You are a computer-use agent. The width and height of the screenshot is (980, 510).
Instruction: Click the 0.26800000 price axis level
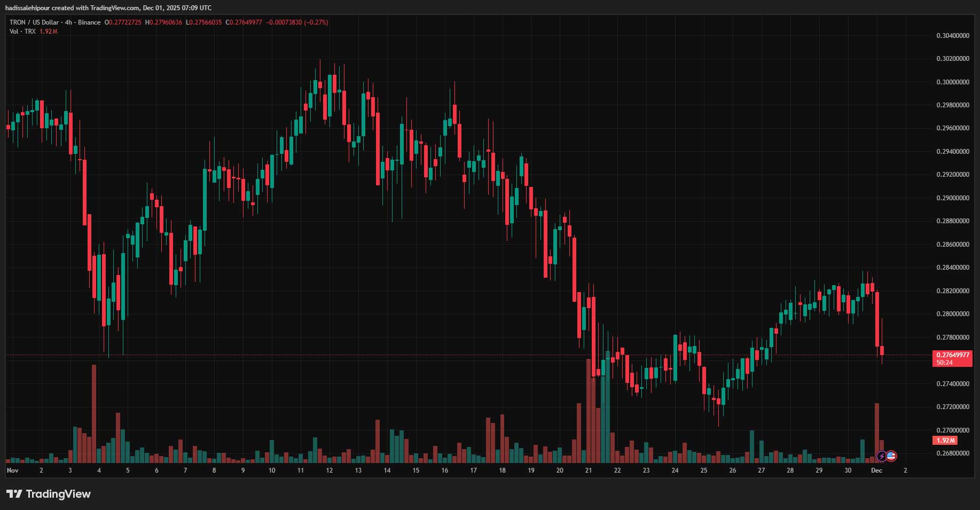click(953, 453)
